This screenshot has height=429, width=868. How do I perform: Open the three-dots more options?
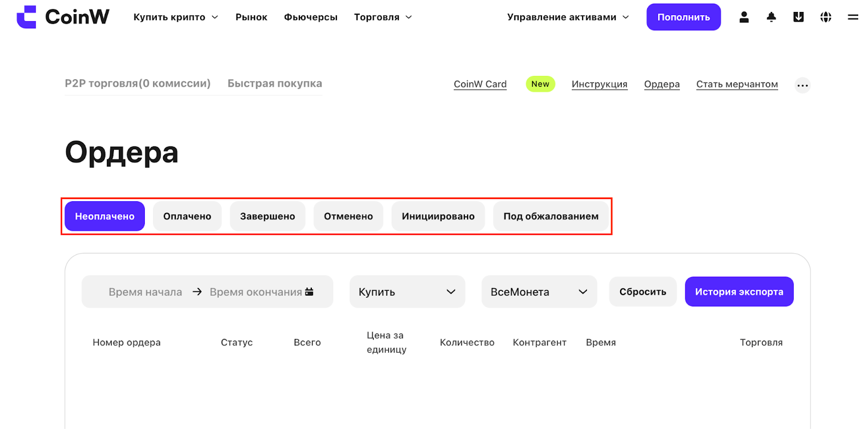pos(802,85)
